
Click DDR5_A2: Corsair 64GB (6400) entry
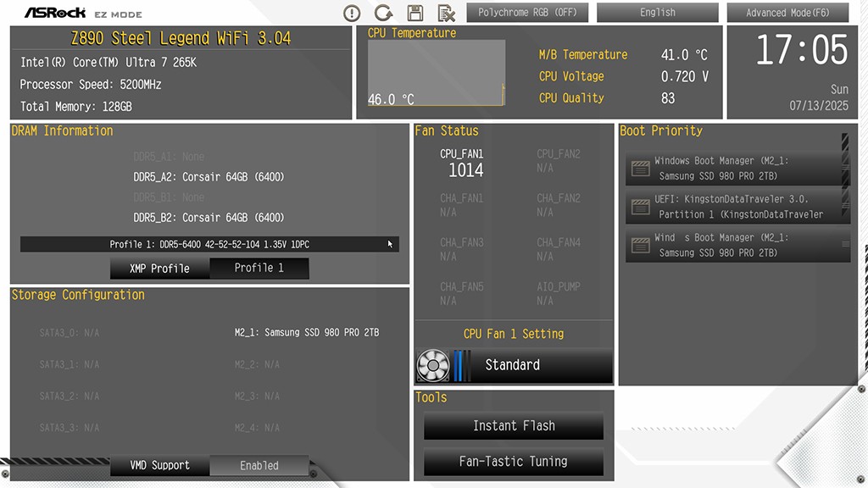[x=209, y=177]
